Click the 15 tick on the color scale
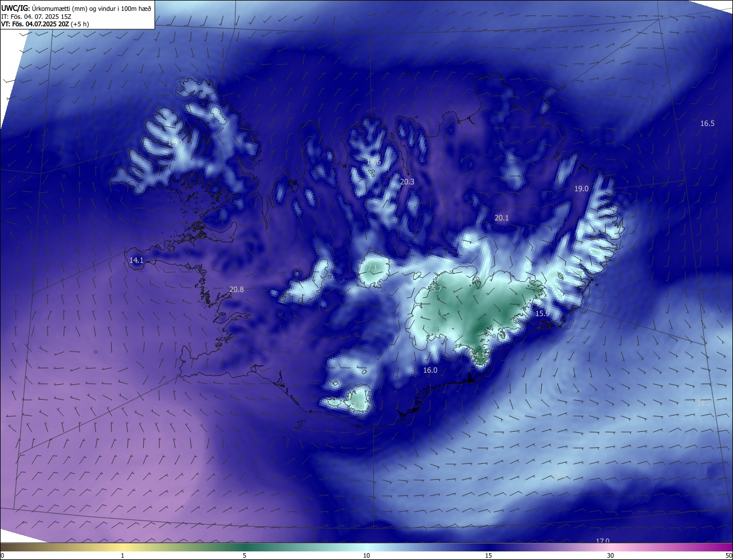The height and width of the screenshot is (560, 733). 488,555
